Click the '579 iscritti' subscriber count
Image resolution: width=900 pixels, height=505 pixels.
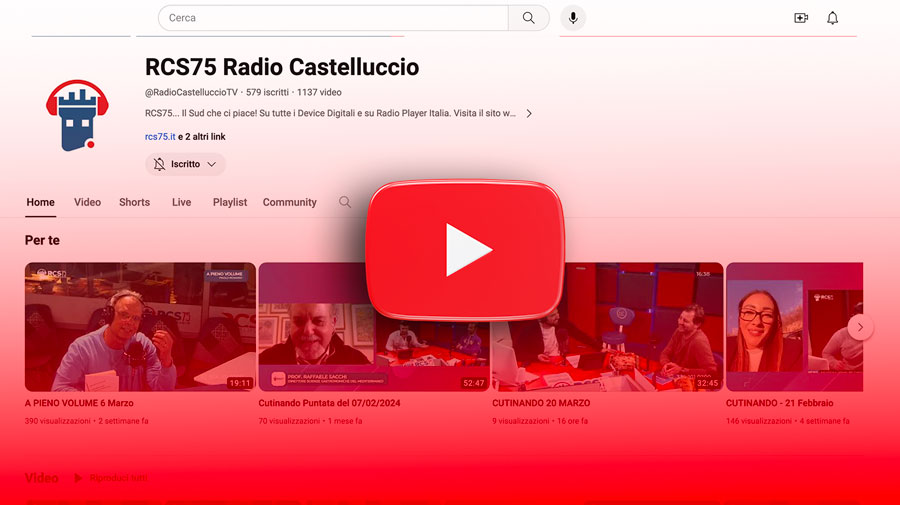tap(267, 92)
